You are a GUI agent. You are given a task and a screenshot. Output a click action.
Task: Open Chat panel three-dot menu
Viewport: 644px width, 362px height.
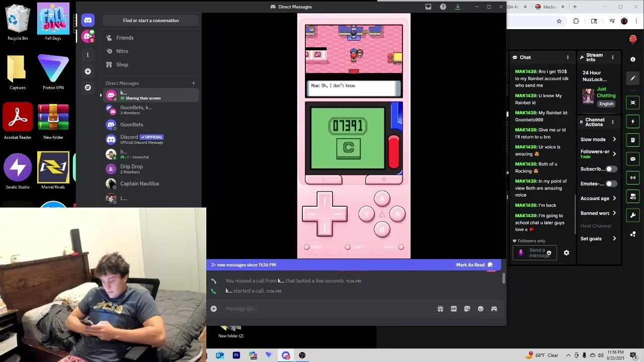[x=568, y=57]
